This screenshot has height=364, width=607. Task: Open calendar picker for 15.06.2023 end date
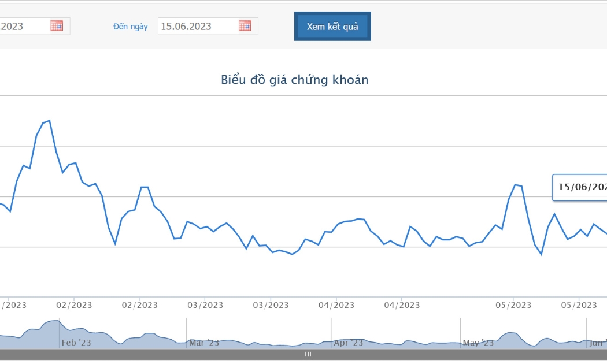coord(245,26)
